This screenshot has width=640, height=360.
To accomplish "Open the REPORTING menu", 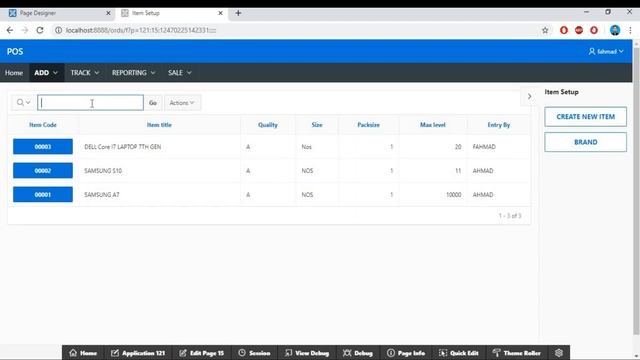I will coord(133,73).
